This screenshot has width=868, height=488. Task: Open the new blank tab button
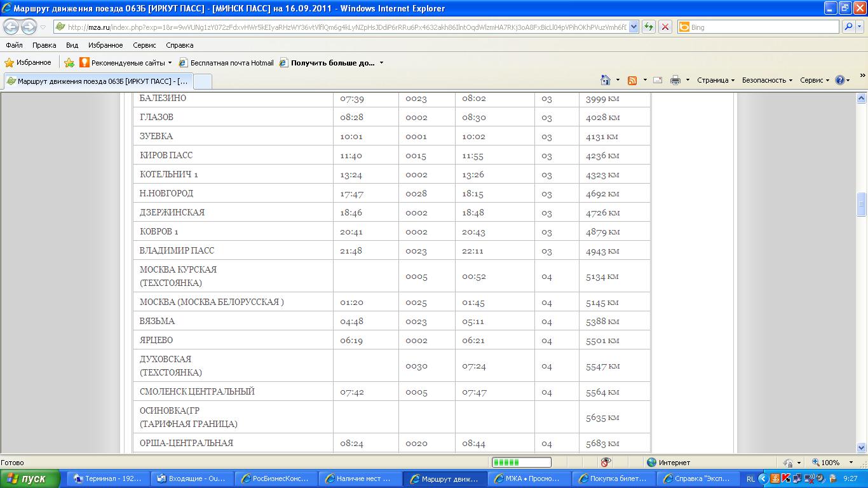pyautogui.click(x=202, y=81)
